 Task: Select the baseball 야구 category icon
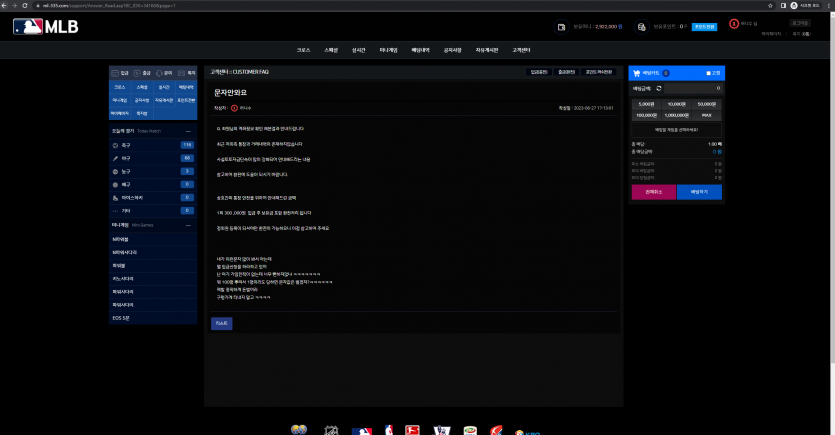point(115,158)
